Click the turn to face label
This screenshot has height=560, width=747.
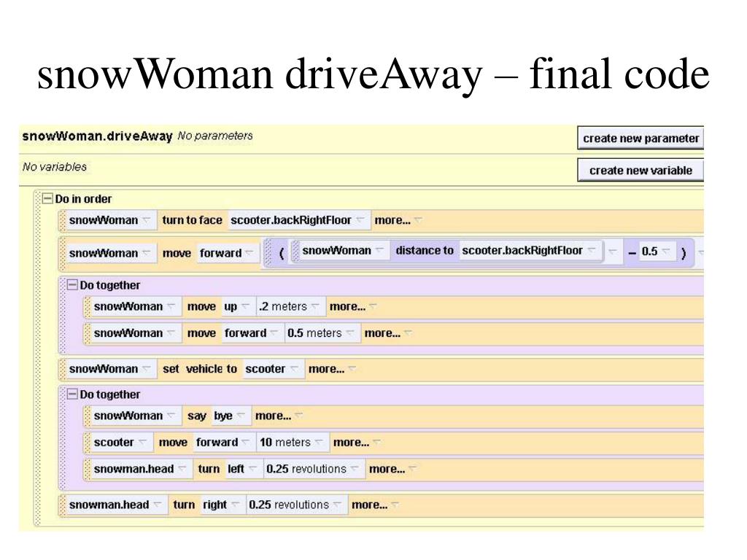(192, 220)
